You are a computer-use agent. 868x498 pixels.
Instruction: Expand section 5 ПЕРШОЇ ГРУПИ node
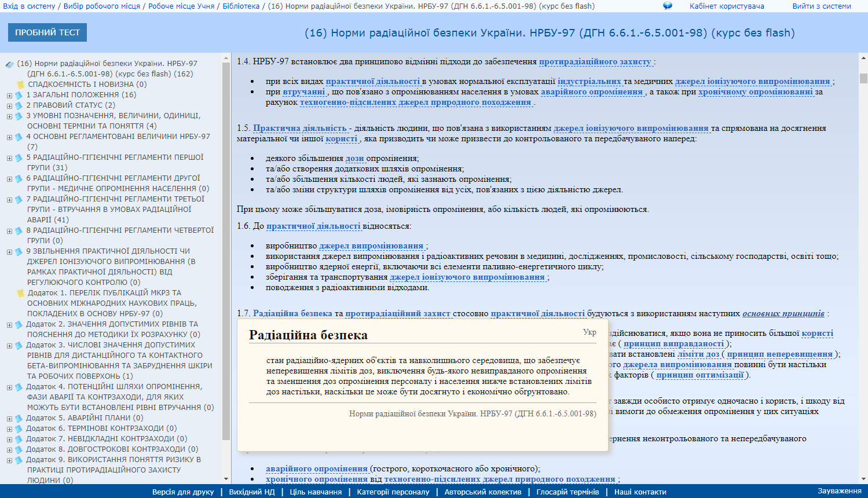[x=9, y=158]
